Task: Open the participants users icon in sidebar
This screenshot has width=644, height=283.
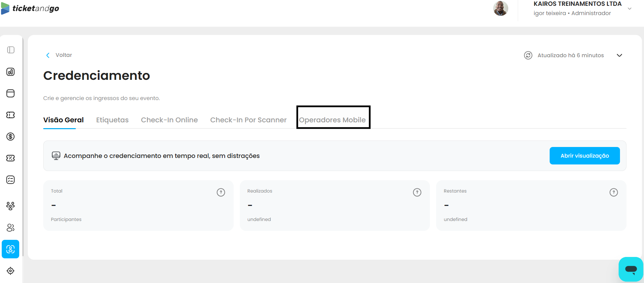Action: point(11,227)
